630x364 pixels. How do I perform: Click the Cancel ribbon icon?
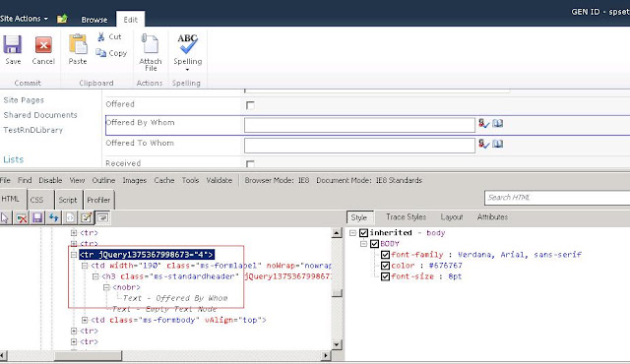point(43,44)
